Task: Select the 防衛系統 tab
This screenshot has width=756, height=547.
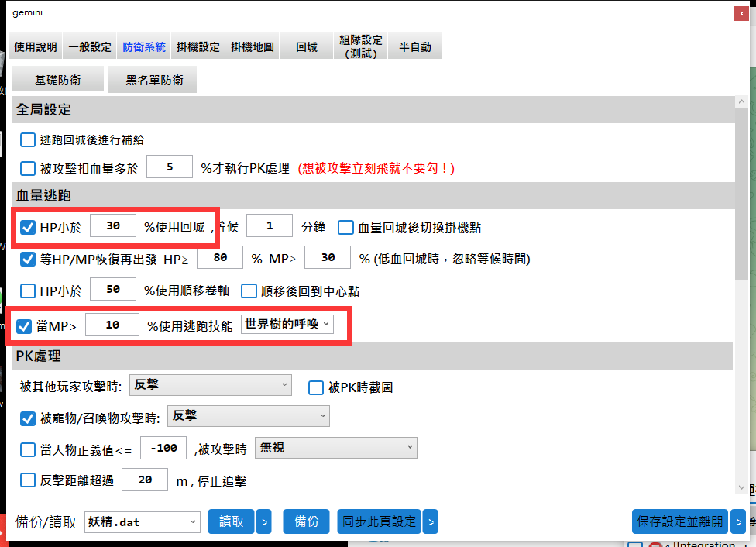Action: coord(143,46)
